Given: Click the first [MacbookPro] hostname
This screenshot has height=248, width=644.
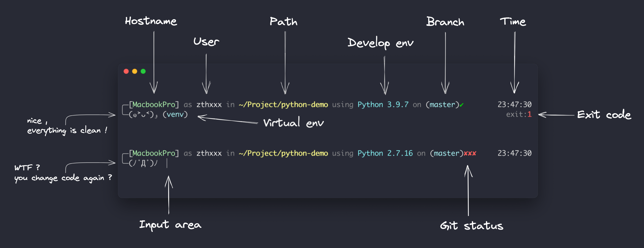Looking at the screenshot, I should tap(154, 104).
